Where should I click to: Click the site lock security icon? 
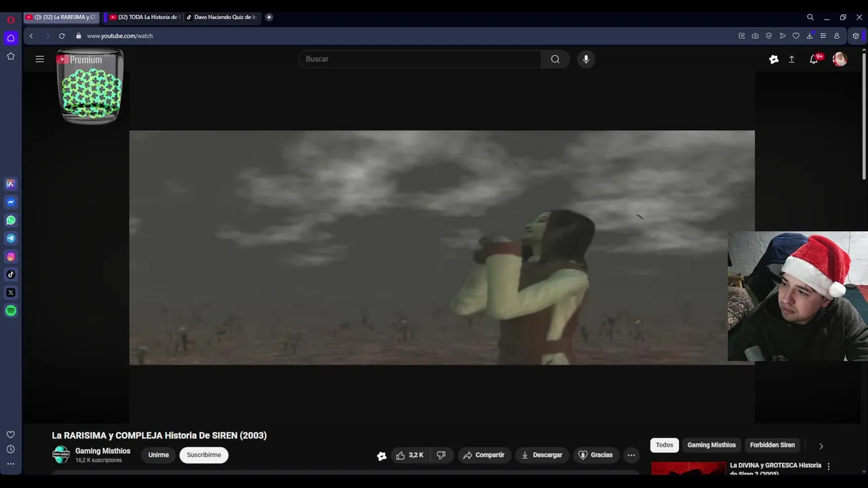79,36
